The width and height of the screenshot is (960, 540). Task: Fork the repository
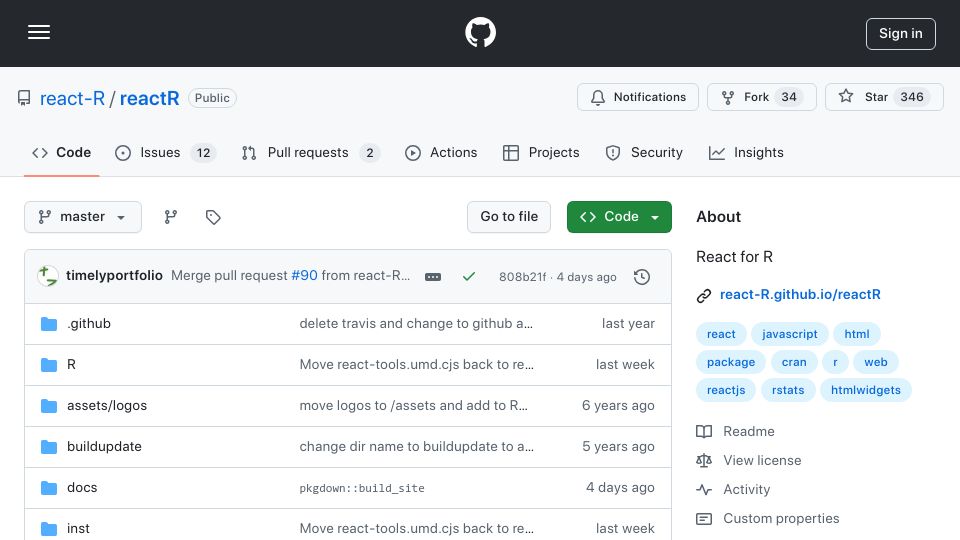point(762,97)
